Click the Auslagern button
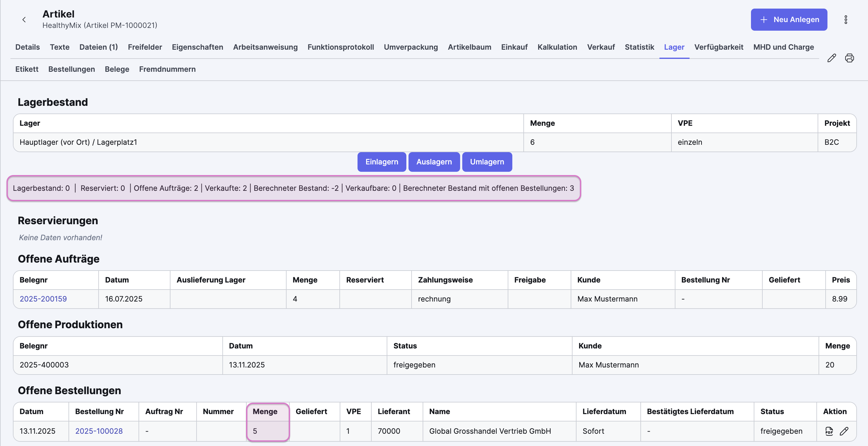Image resolution: width=868 pixels, height=446 pixels. pyautogui.click(x=434, y=162)
